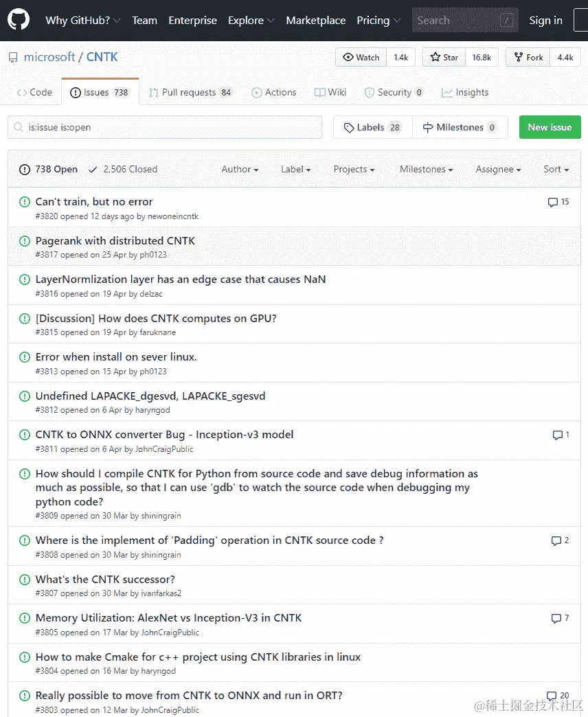Open issue "Error when install on sever linux."
The width and height of the screenshot is (588, 717).
pos(116,356)
